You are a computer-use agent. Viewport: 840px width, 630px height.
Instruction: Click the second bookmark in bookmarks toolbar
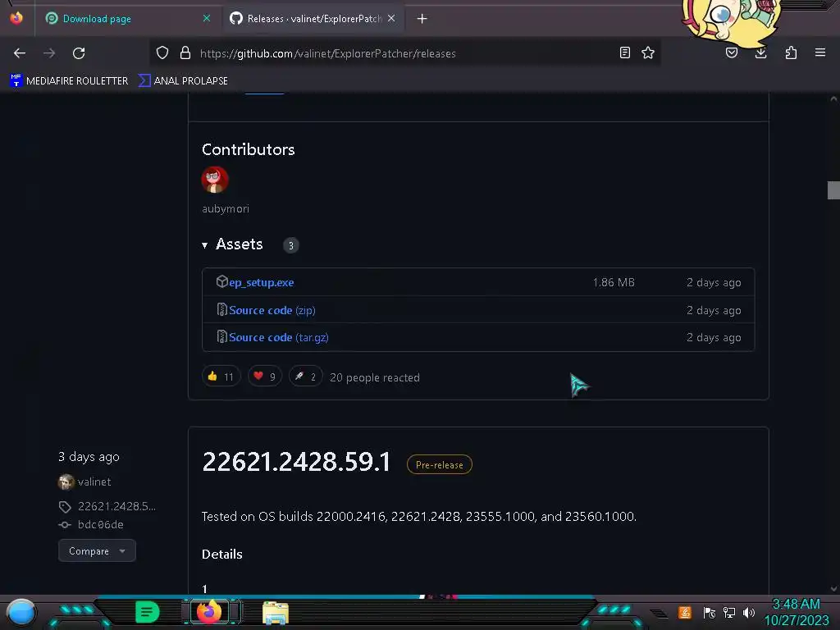183,81
